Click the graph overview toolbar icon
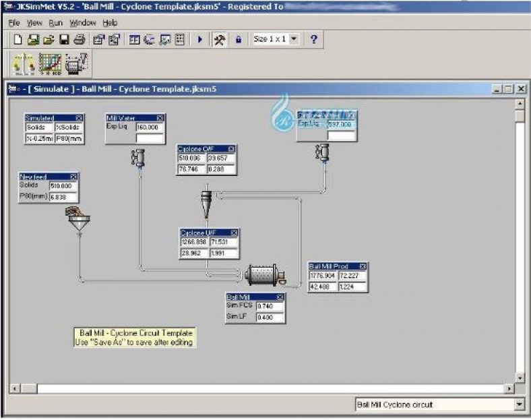This screenshot has width=531, height=420. (x=165, y=40)
